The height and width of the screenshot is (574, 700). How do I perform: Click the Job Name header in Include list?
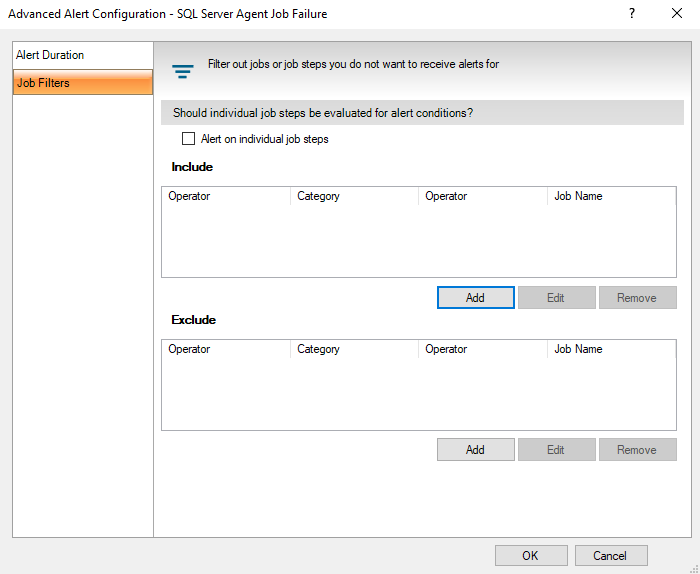611,196
